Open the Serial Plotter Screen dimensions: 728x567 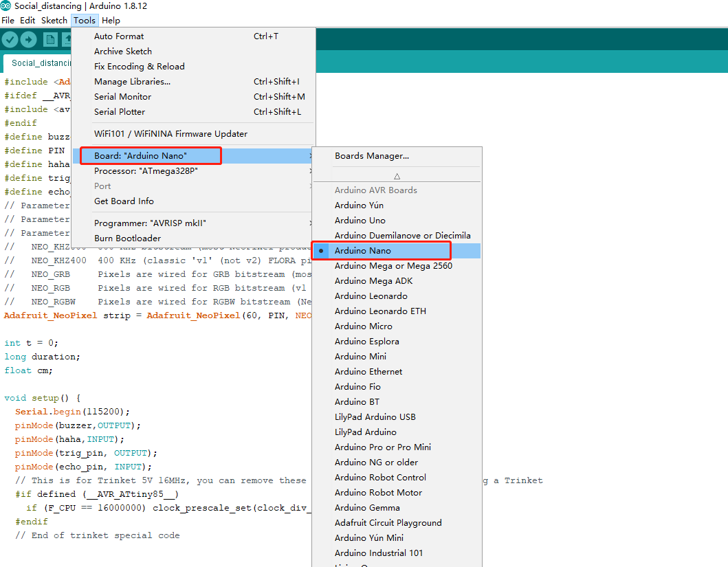coord(194,112)
